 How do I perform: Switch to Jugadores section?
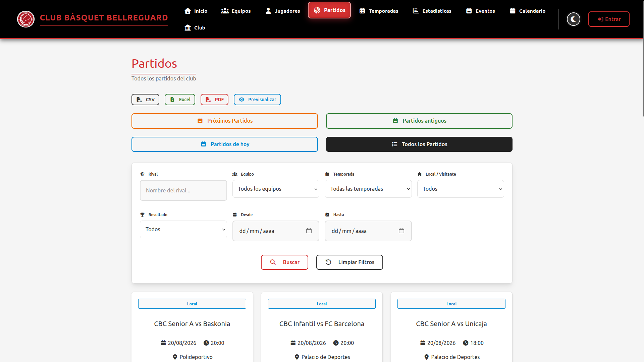tap(283, 11)
